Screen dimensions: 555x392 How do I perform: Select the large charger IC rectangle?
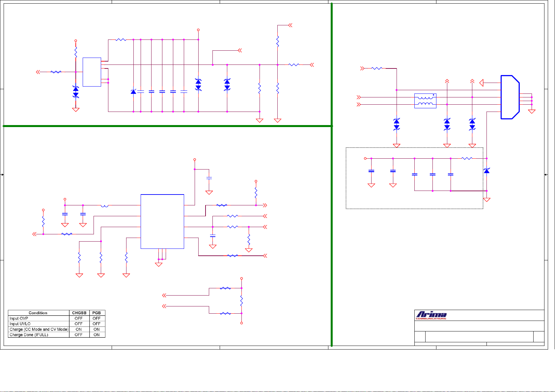162,221
